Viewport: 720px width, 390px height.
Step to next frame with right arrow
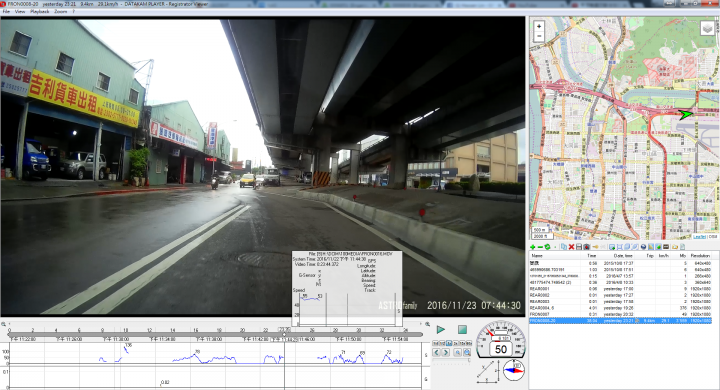coord(445,352)
